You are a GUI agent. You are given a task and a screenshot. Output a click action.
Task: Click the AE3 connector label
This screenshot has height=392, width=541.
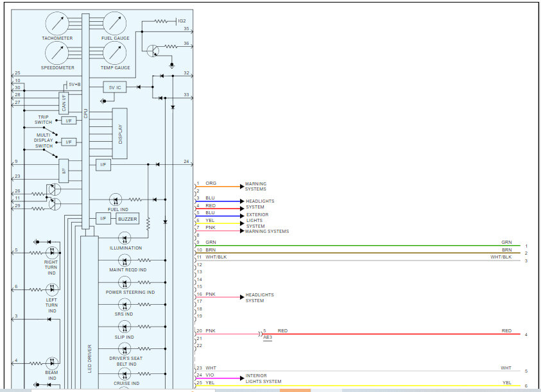(x=268, y=337)
